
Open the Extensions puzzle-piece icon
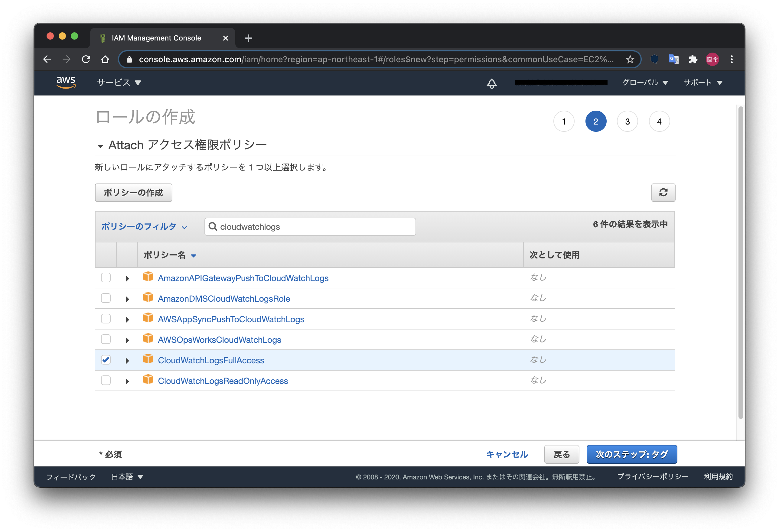click(x=693, y=59)
